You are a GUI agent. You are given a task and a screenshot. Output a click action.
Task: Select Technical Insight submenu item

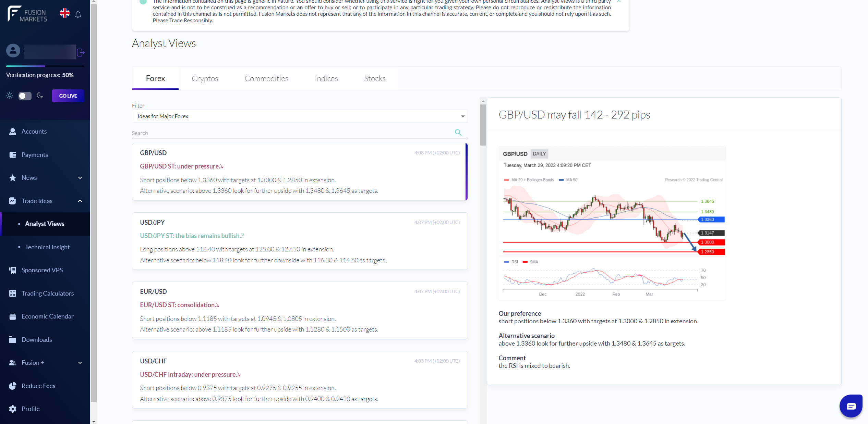pos(45,247)
